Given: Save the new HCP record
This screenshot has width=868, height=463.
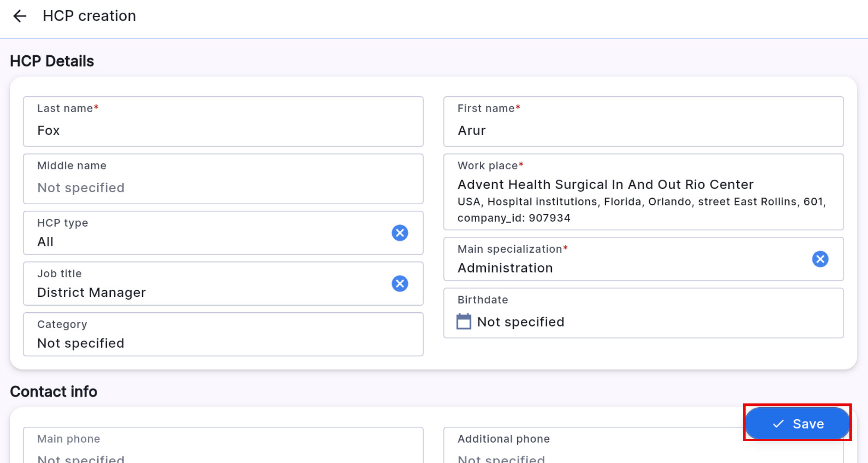Looking at the screenshot, I should [797, 423].
